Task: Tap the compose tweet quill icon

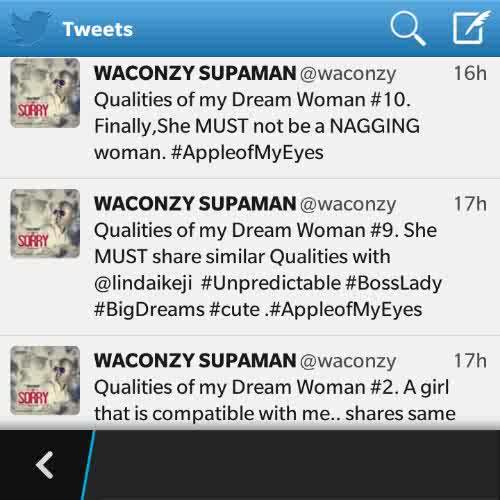Action: coord(471,27)
